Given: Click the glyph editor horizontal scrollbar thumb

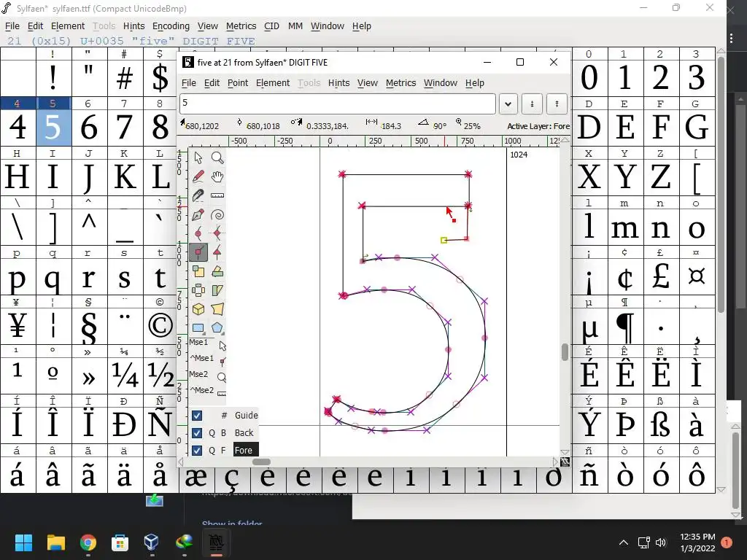Looking at the screenshot, I should pos(261,462).
